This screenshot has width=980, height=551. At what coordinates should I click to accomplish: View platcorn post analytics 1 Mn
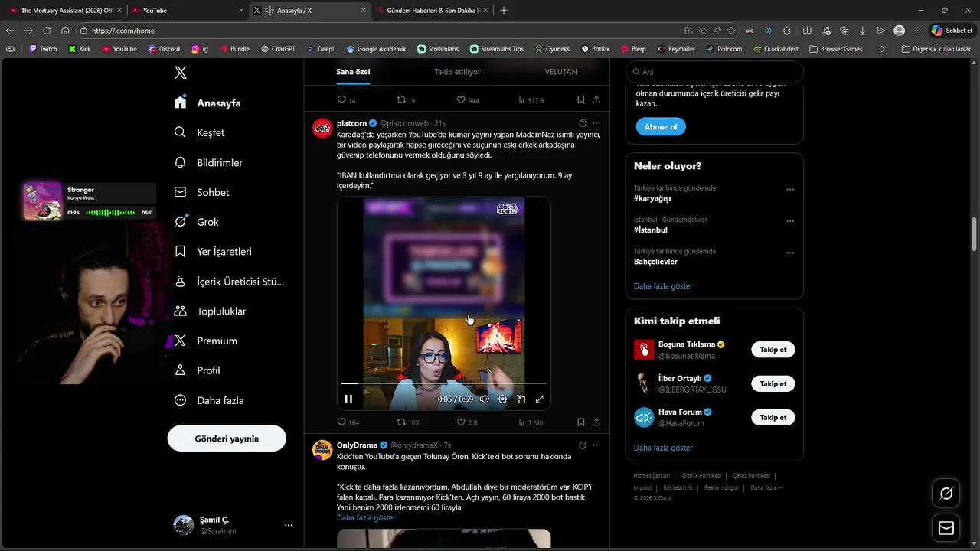pyautogui.click(x=530, y=422)
